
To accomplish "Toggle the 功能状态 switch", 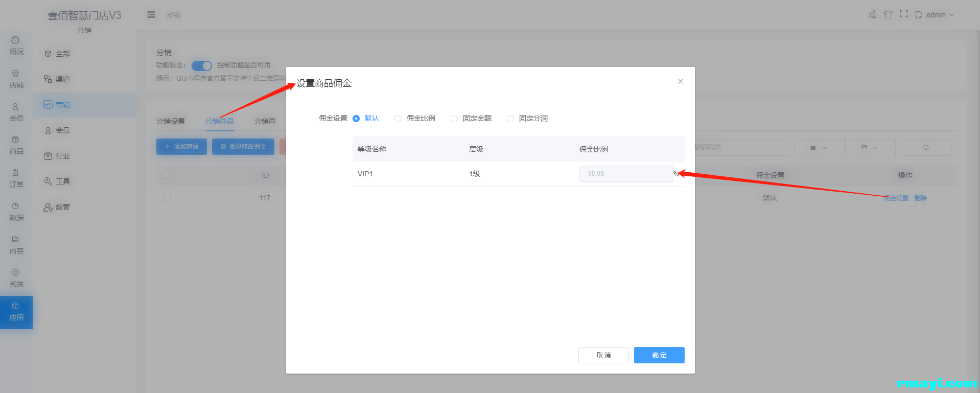I will click(x=202, y=65).
